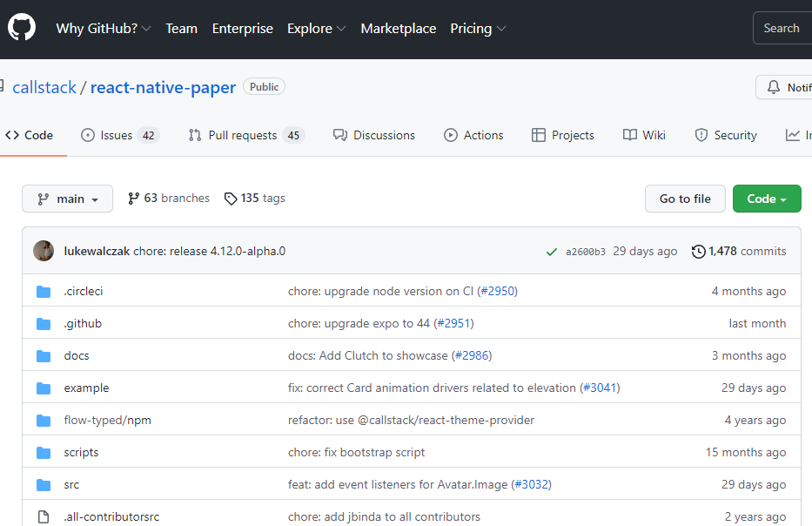Click the example folder icon
The image size is (812, 526).
[x=44, y=388]
